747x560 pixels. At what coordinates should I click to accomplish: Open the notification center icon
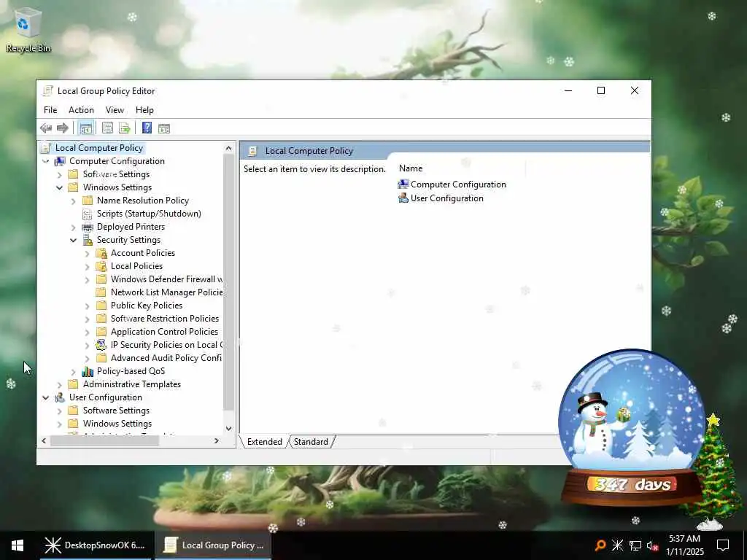pyautogui.click(x=723, y=545)
